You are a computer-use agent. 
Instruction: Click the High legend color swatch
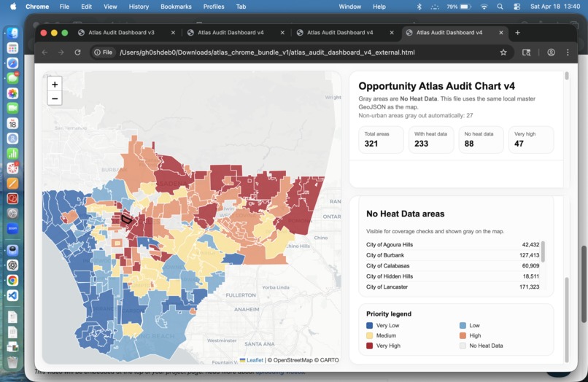click(463, 335)
